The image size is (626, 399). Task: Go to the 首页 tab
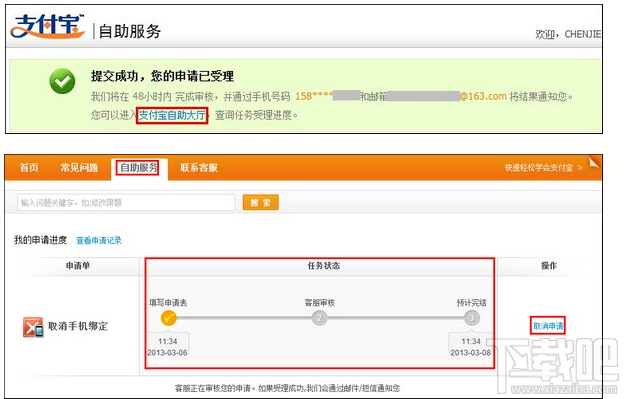(x=29, y=168)
